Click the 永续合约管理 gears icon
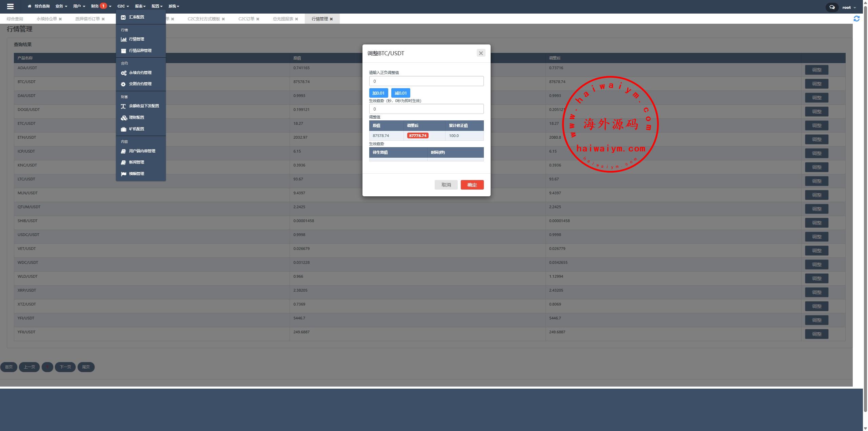Image resolution: width=868 pixels, height=431 pixels. (123, 73)
